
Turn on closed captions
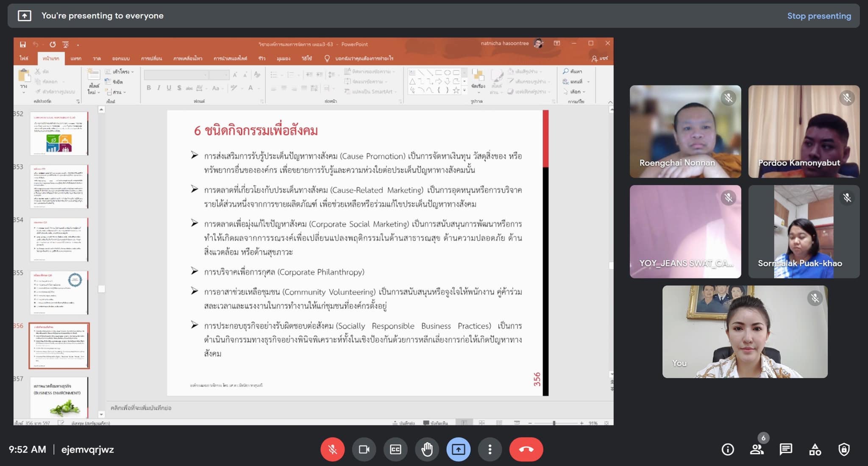click(395, 449)
